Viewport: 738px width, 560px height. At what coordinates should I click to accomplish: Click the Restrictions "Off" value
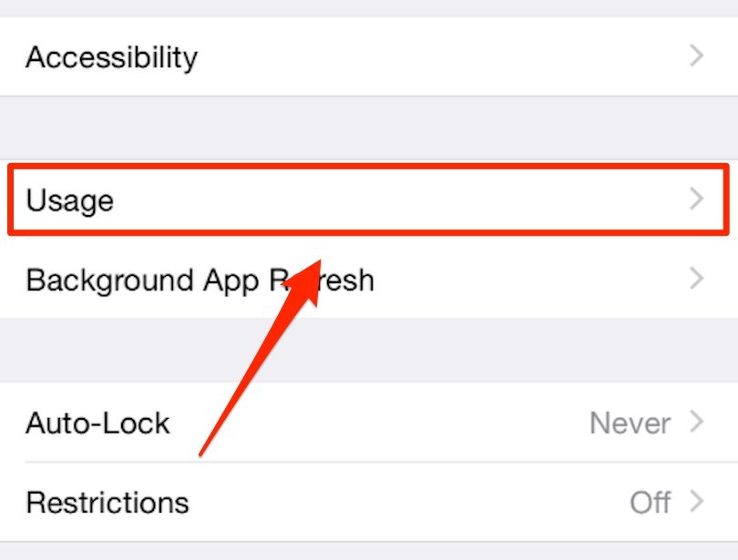[650, 503]
